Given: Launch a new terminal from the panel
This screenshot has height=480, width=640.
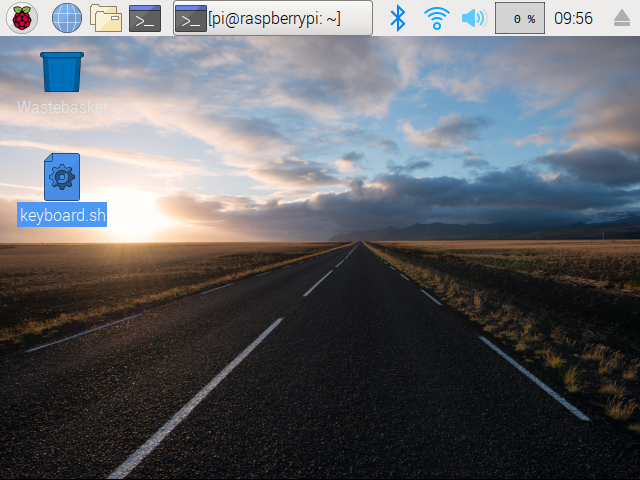Looking at the screenshot, I should [145, 18].
